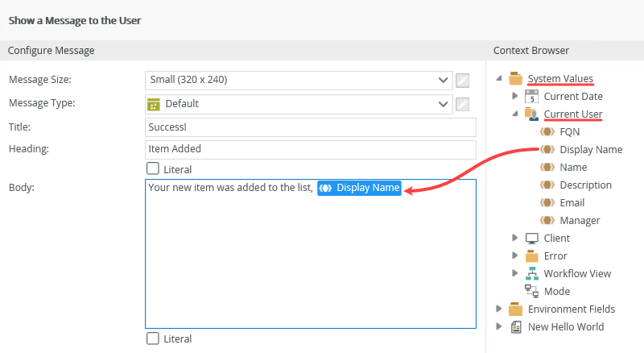Click the eraser button beside Message Type
644x353 pixels.
coord(462,104)
